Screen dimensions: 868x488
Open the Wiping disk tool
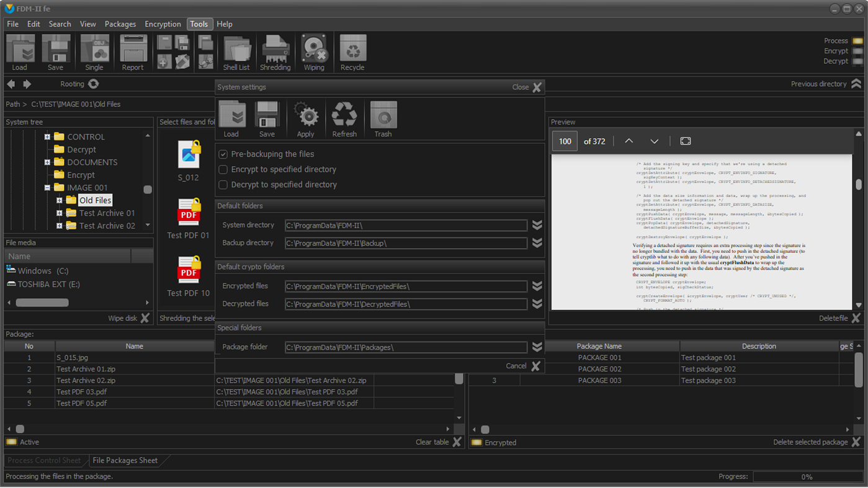314,53
